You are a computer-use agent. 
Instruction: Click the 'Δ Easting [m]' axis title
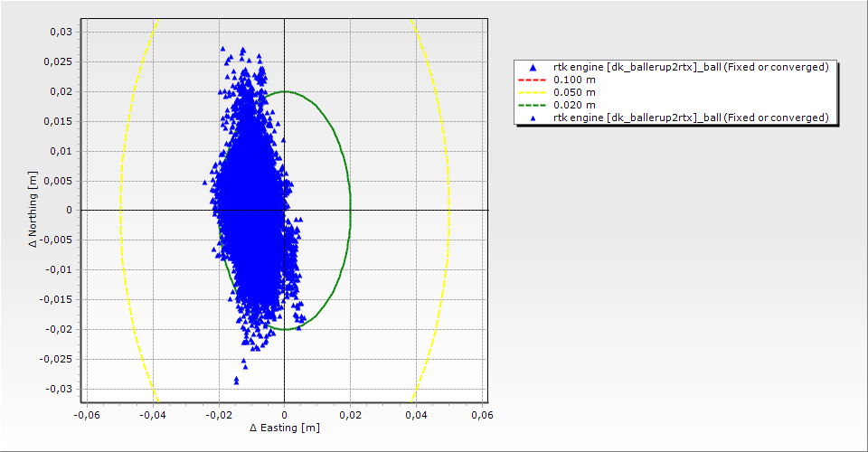pos(285,428)
